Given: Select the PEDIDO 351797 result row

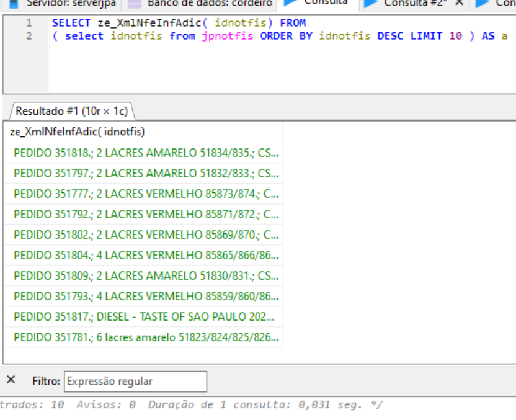Looking at the screenshot, I should pos(146,173).
